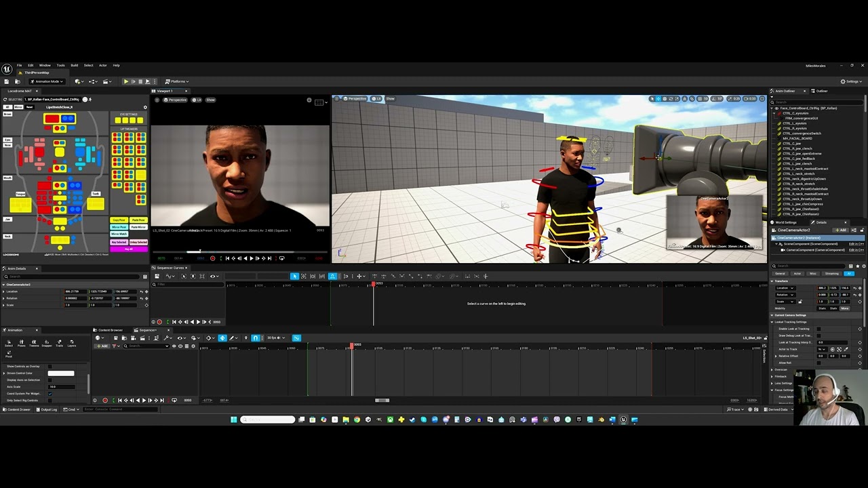Toggle the Sequencer snapping magnet icon
This screenshot has width=868, height=488.
256,338
